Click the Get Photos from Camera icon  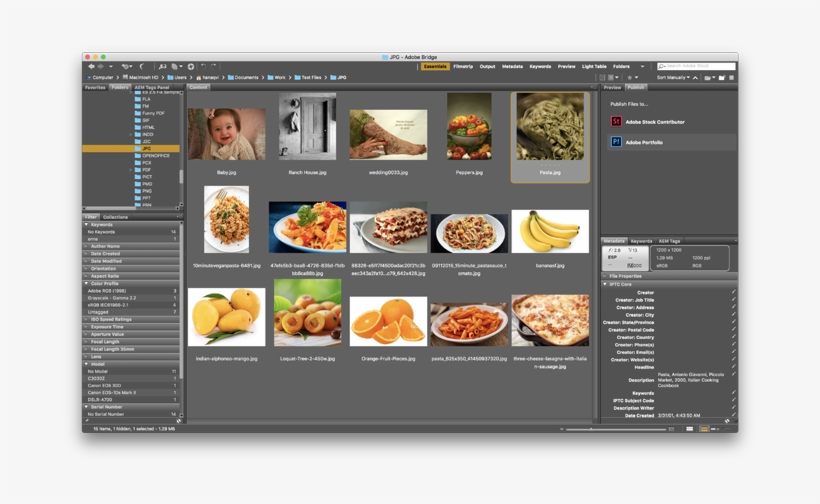point(162,66)
